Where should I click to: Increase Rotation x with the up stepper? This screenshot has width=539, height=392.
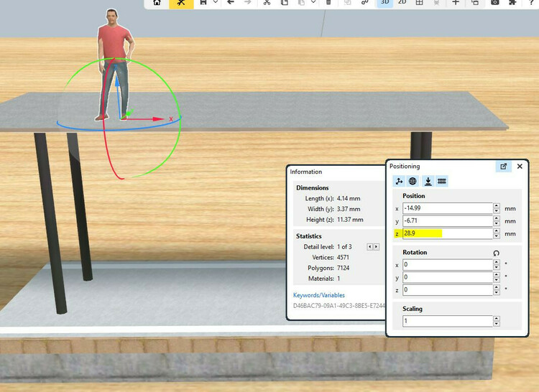pyautogui.click(x=497, y=262)
